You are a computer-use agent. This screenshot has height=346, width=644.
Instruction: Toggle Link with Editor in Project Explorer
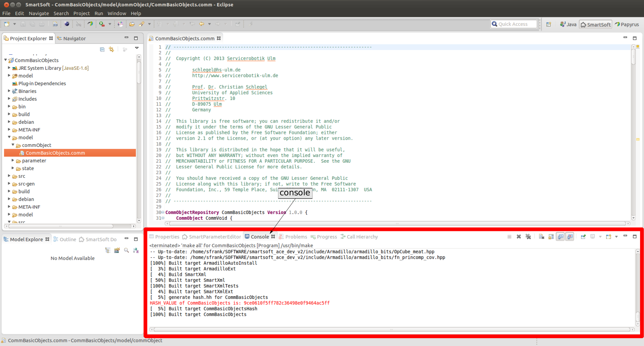pos(111,50)
